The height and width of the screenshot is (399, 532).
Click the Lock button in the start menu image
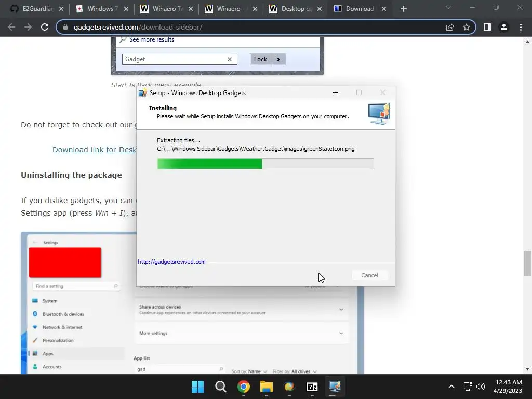[260, 59]
